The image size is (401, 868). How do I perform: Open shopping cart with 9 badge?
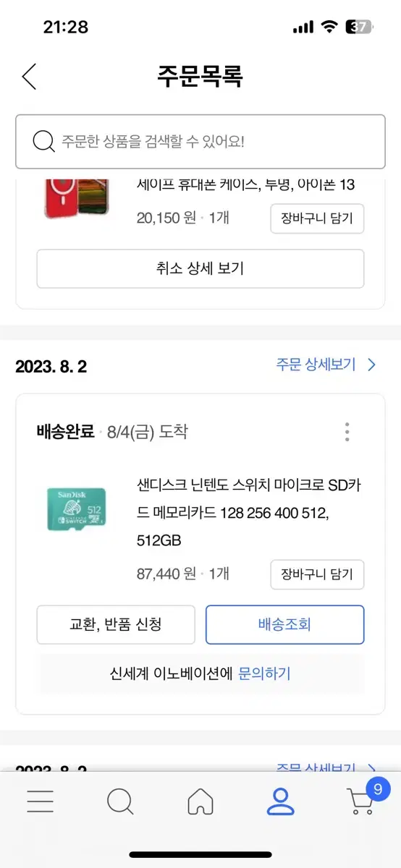pyautogui.click(x=364, y=797)
